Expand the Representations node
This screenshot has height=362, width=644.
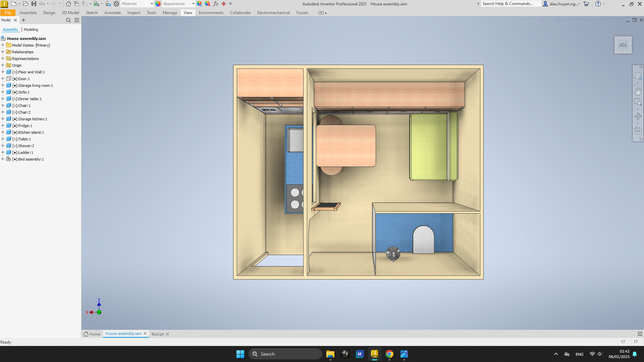tap(3, 59)
